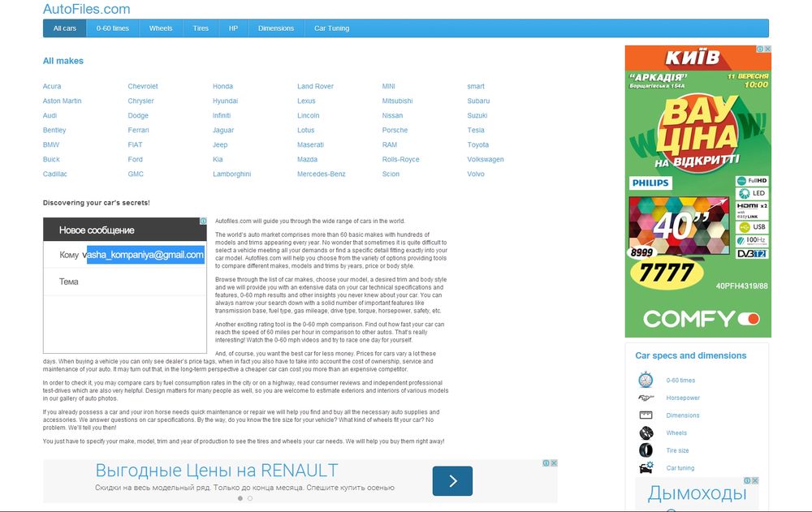This screenshot has height=512, width=812.
Task: Open the Dimensions sidebar link
Action: coord(683,415)
